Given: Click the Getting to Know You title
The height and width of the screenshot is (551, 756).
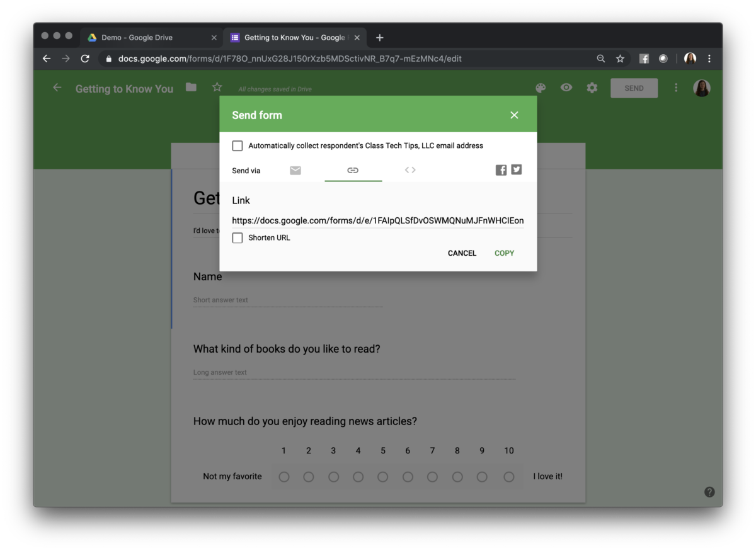Looking at the screenshot, I should coord(124,89).
